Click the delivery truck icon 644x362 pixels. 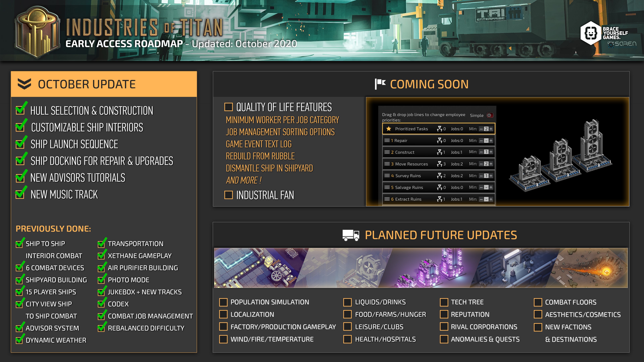[x=351, y=235]
